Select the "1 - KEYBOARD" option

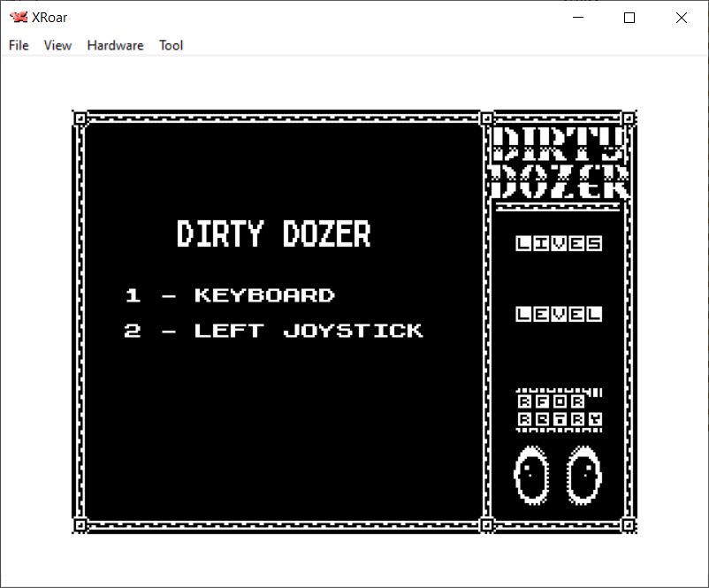(230, 295)
